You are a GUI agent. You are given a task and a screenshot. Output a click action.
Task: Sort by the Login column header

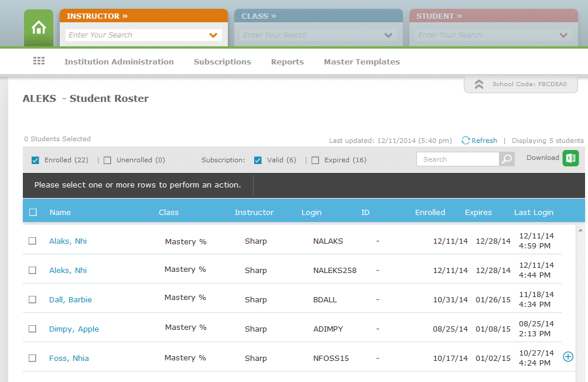pos(312,213)
